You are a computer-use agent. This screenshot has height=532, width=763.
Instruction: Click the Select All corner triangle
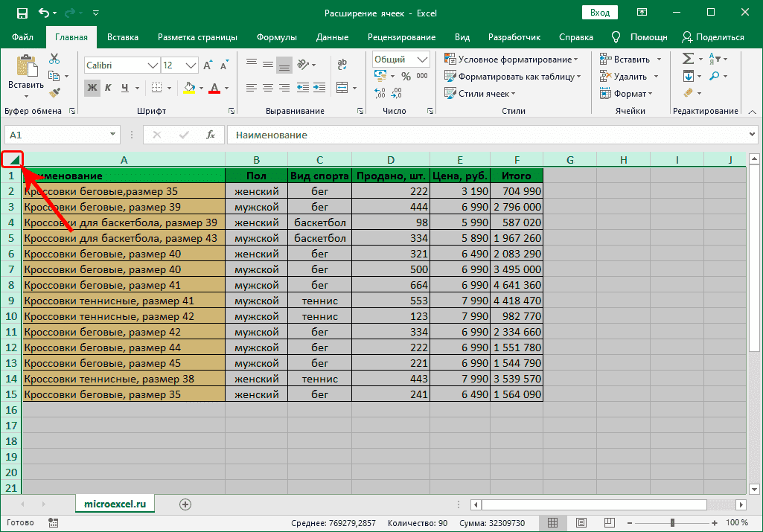(x=13, y=159)
